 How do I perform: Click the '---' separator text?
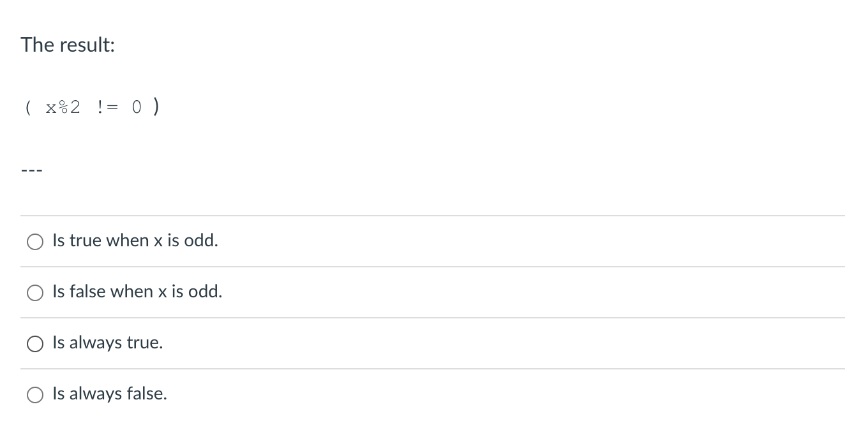click(32, 169)
